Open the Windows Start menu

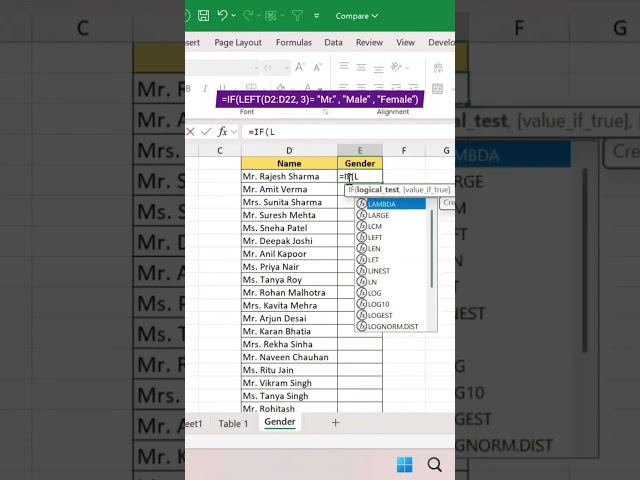(404, 464)
